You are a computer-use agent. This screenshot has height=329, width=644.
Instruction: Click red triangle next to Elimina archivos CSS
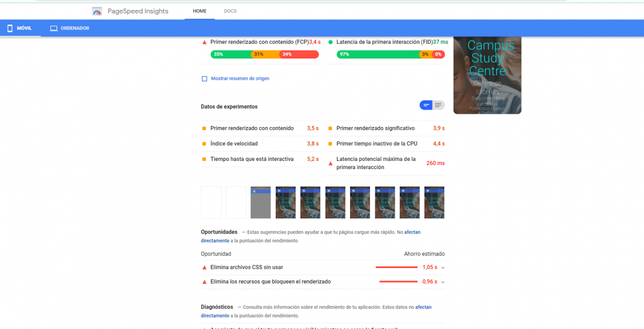(x=204, y=268)
